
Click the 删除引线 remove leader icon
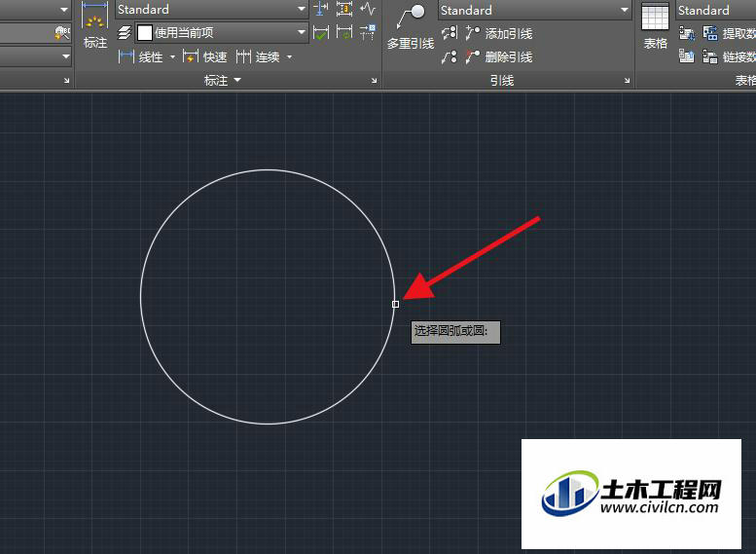point(473,56)
